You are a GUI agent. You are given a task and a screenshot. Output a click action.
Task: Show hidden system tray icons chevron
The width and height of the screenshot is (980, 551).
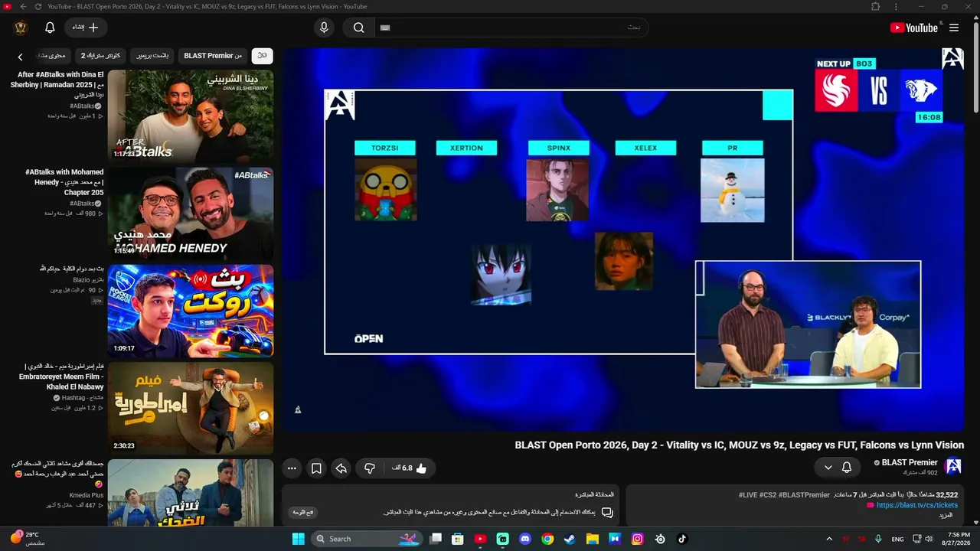pos(828,539)
